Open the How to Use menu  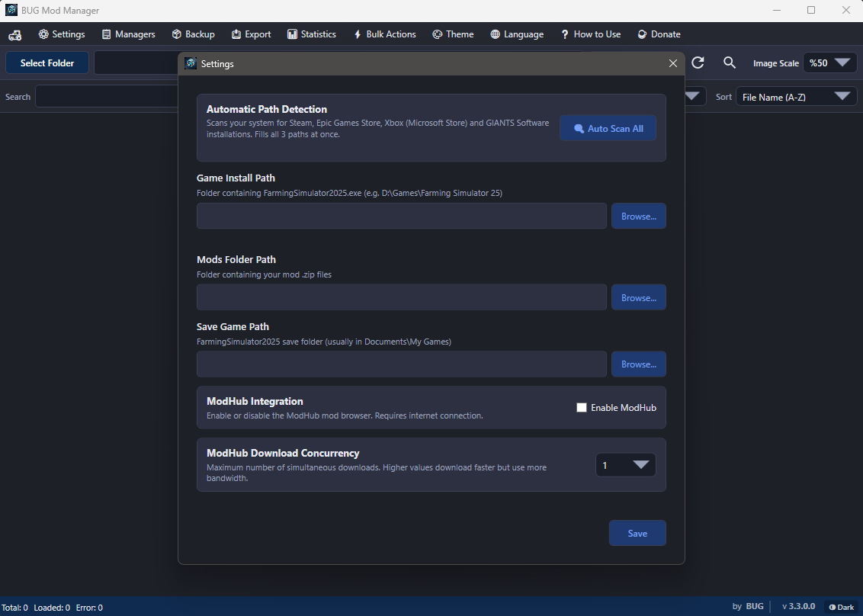tap(591, 34)
